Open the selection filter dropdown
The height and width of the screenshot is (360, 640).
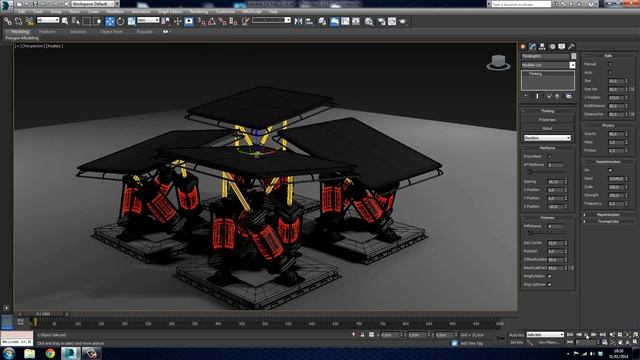(x=48, y=20)
